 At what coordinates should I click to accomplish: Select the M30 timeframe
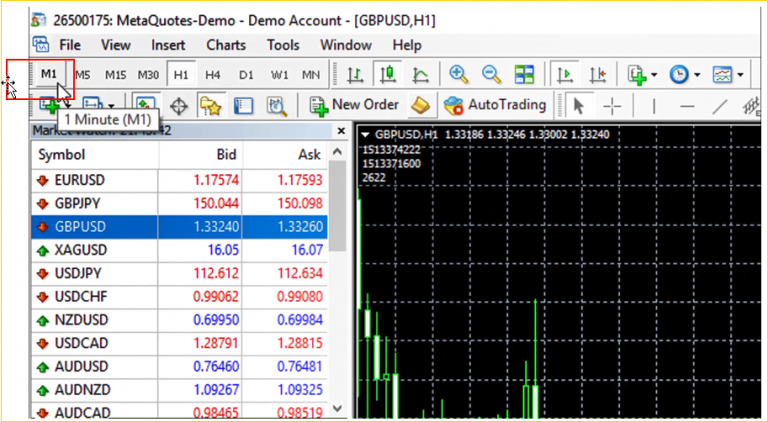148,75
